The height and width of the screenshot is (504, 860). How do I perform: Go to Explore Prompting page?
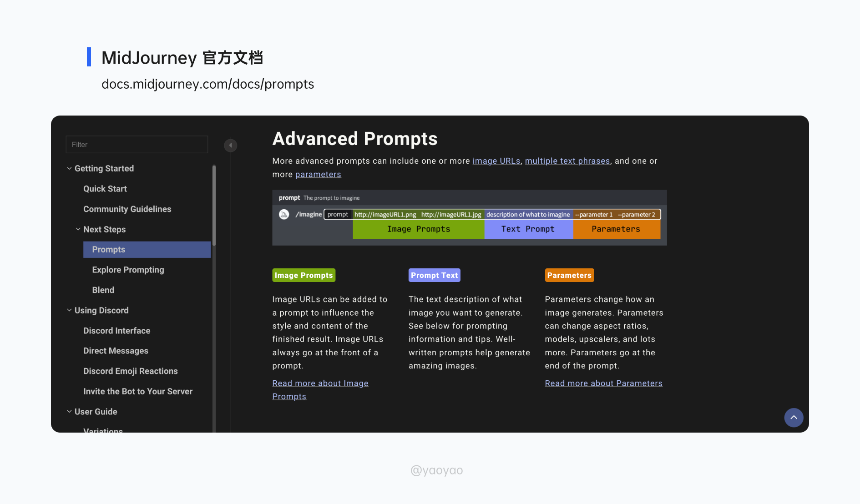128,270
